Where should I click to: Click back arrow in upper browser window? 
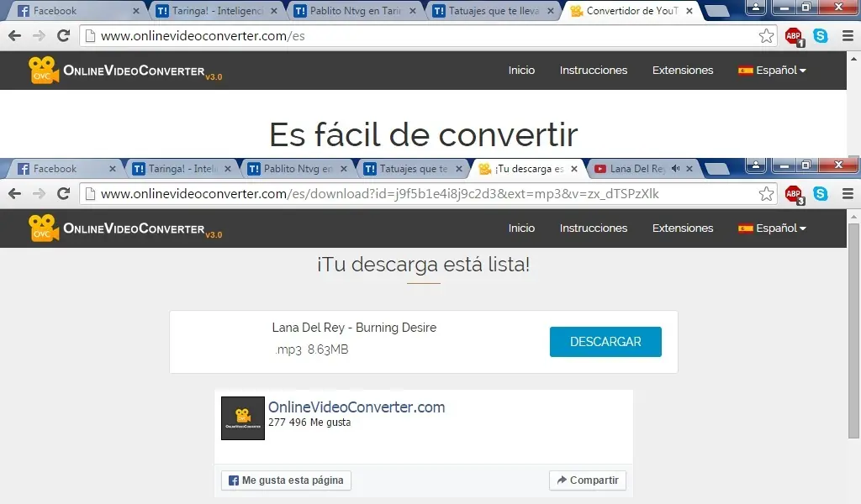15,36
